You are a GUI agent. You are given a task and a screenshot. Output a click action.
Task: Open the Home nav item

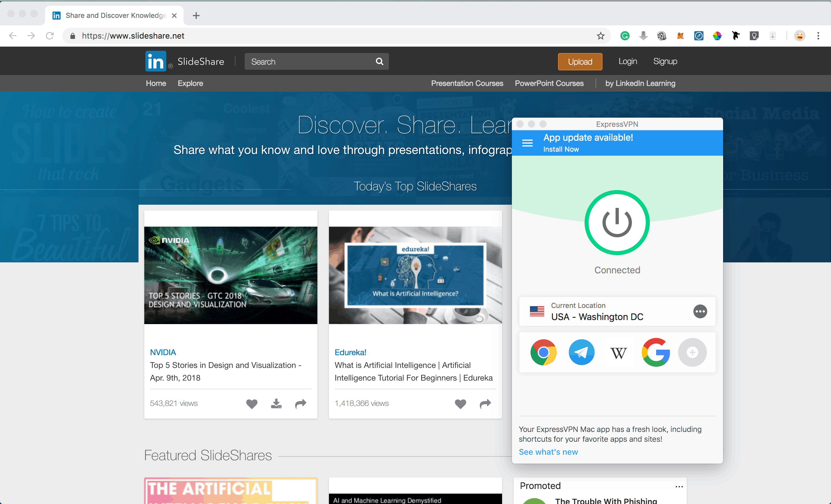click(156, 83)
